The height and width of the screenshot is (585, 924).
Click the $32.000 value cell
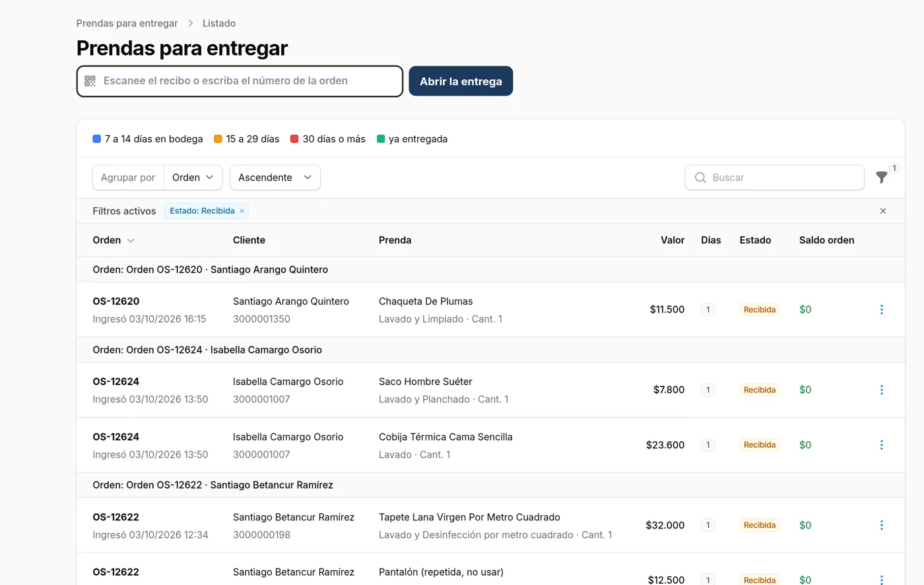(x=665, y=525)
